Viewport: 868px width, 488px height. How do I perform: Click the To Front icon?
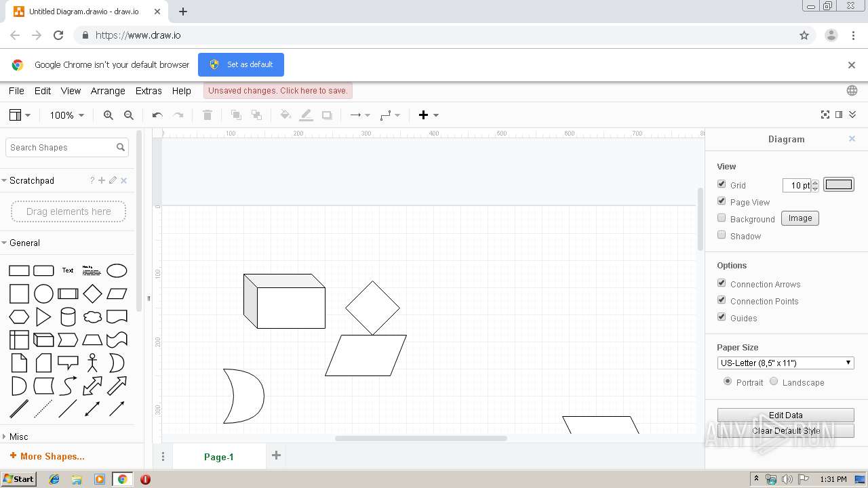click(x=236, y=115)
